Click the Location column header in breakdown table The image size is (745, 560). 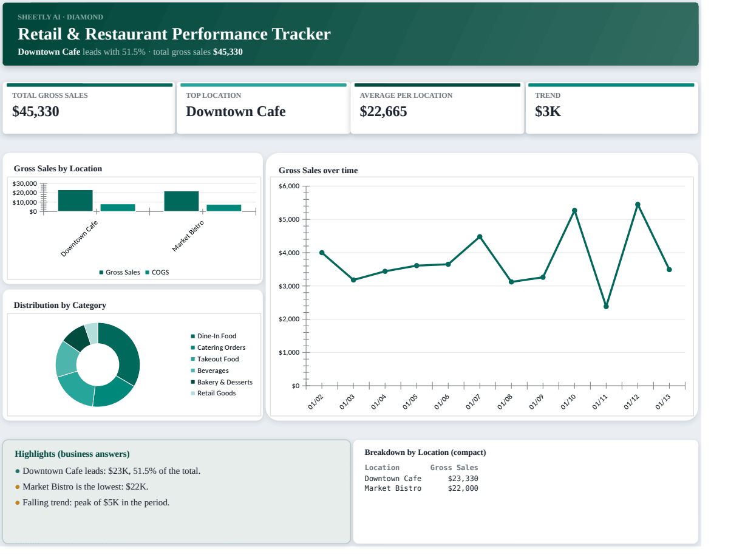[x=382, y=468]
